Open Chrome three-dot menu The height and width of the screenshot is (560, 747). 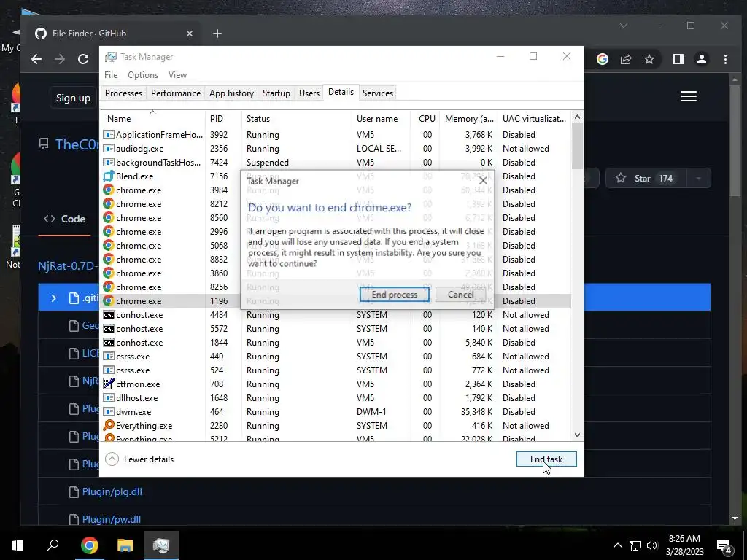tap(725, 59)
